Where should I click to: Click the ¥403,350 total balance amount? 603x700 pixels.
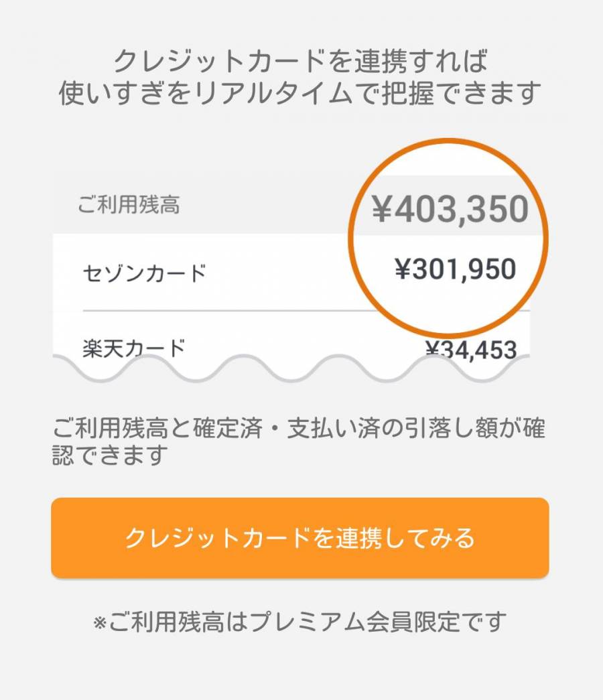click(450, 209)
